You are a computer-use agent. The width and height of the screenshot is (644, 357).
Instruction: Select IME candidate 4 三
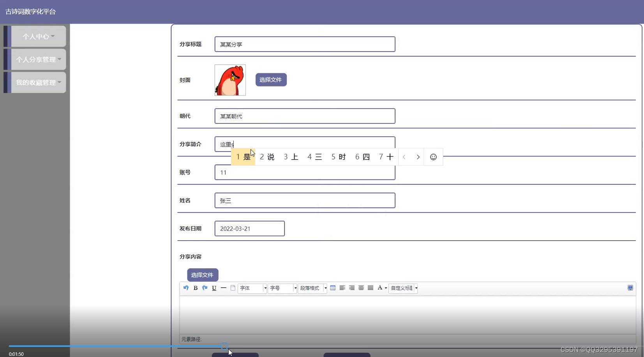click(x=315, y=157)
